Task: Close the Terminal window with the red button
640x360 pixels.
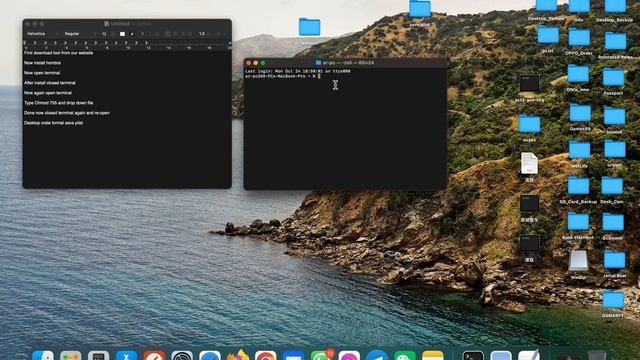Action: [x=249, y=63]
